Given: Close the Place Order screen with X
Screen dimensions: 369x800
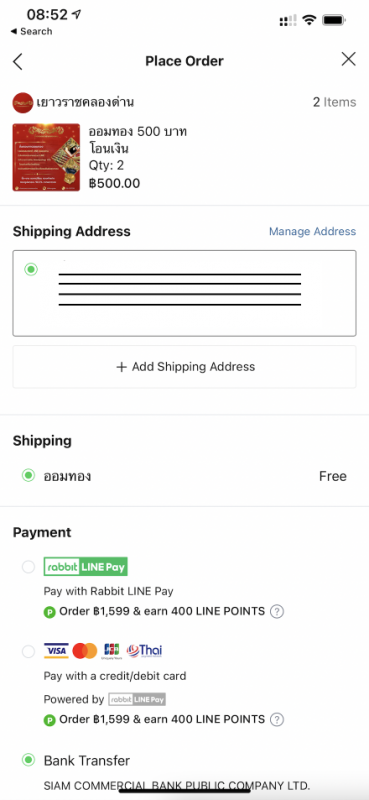Looking at the screenshot, I should click(349, 59).
